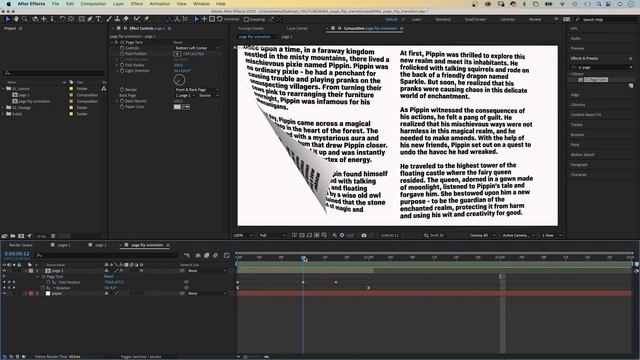This screenshot has height=360, width=640.
Task: Select the Type text tool
Action: pos(98,19)
